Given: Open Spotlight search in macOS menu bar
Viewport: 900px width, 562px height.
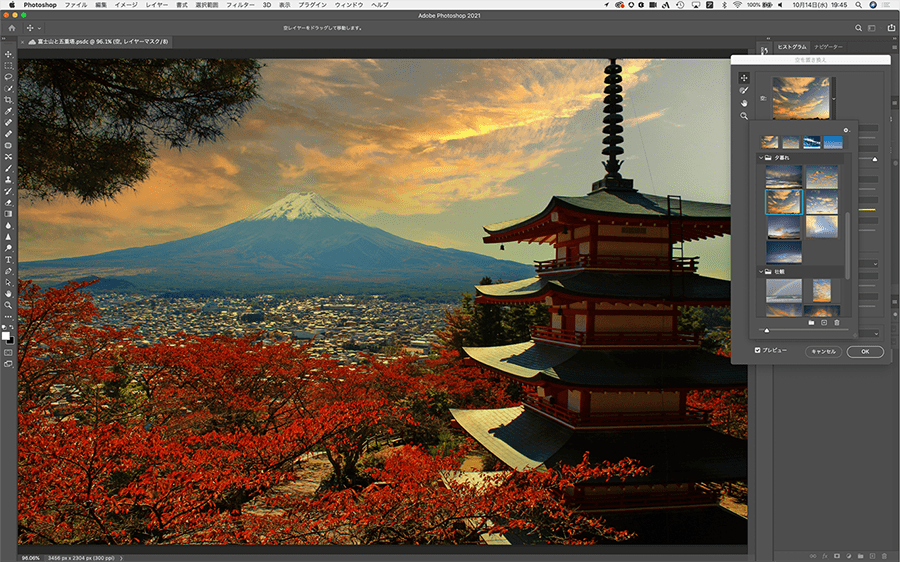Looking at the screenshot, I should (x=858, y=5).
